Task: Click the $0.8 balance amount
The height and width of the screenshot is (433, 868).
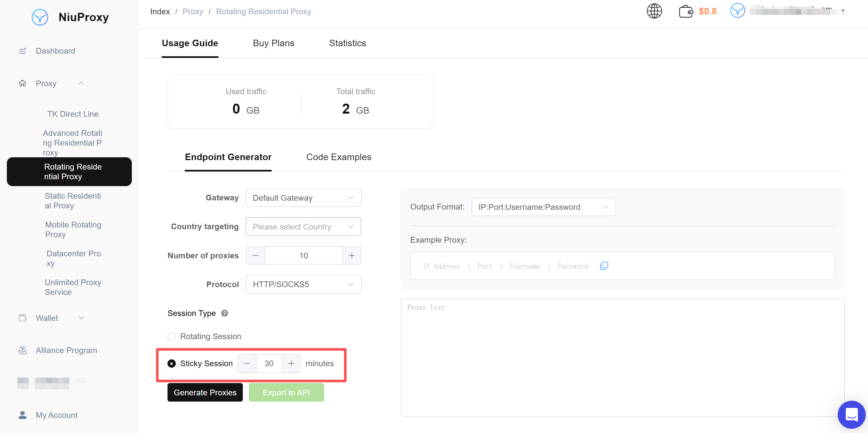Action: [708, 11]
